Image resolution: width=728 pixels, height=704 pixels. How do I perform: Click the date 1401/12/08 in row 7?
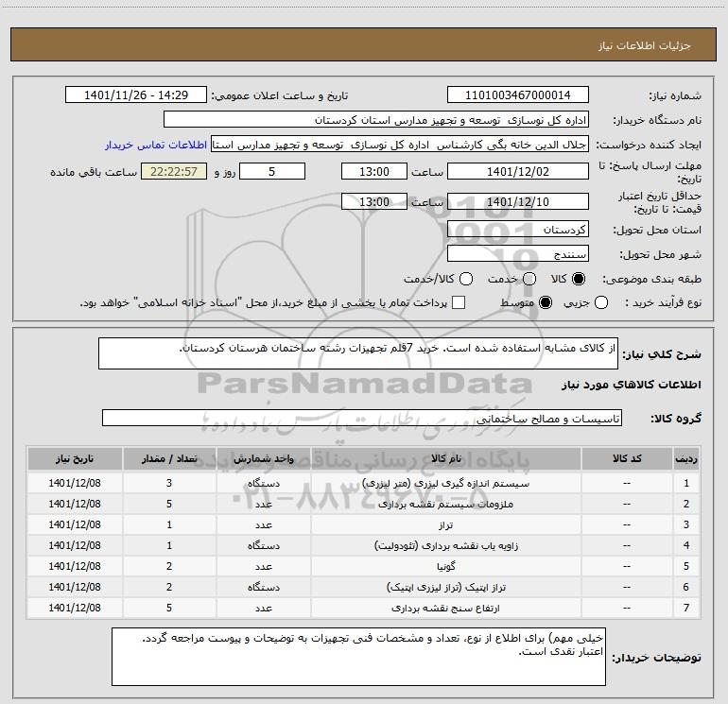tap(75, 608)
